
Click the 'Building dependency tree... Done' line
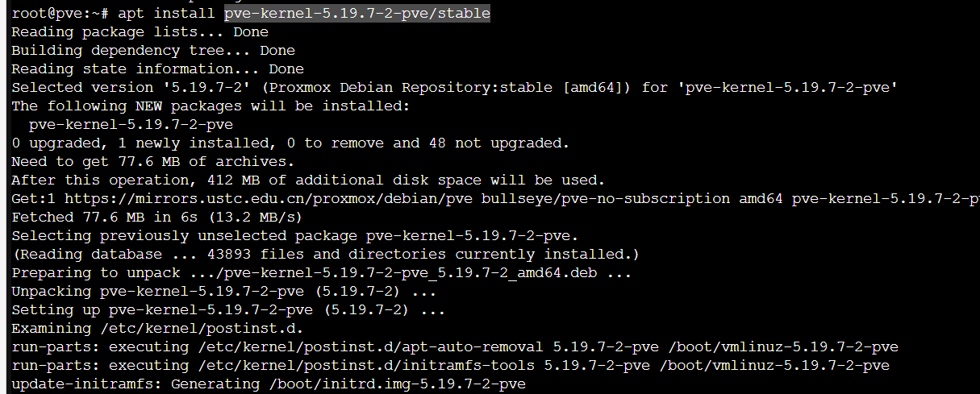click(x=153, y=51)
